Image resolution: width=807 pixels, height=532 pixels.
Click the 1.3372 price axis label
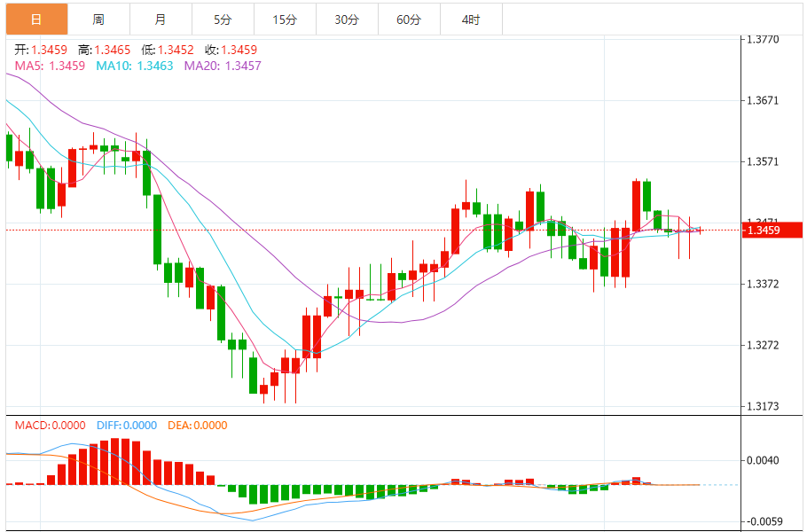(x=763, y=284)
